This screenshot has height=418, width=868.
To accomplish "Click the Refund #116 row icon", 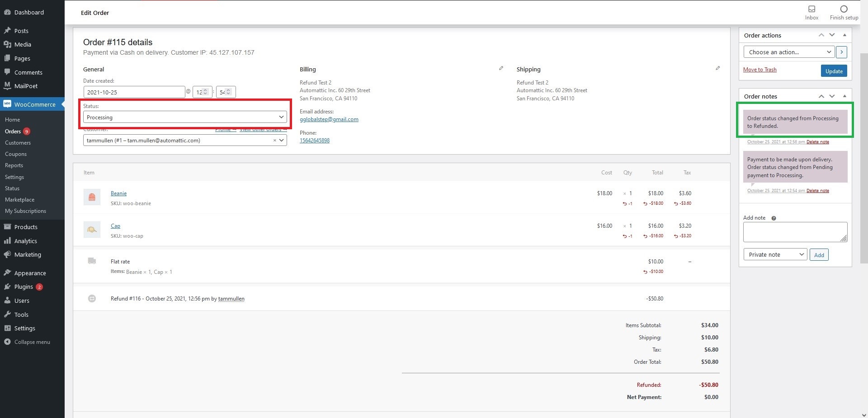I will [x=92, y=298].
